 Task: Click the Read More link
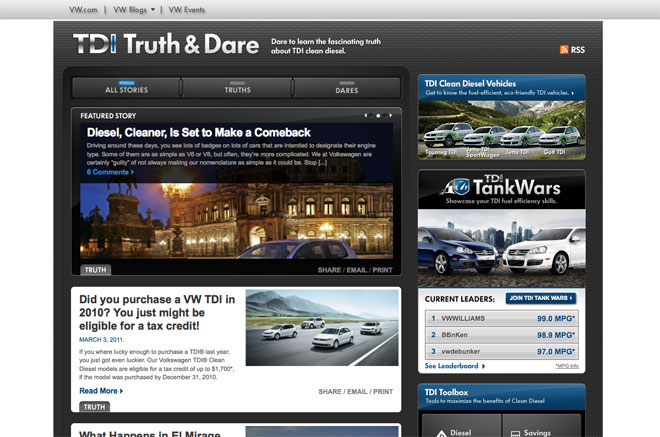[x=101, y=391]
